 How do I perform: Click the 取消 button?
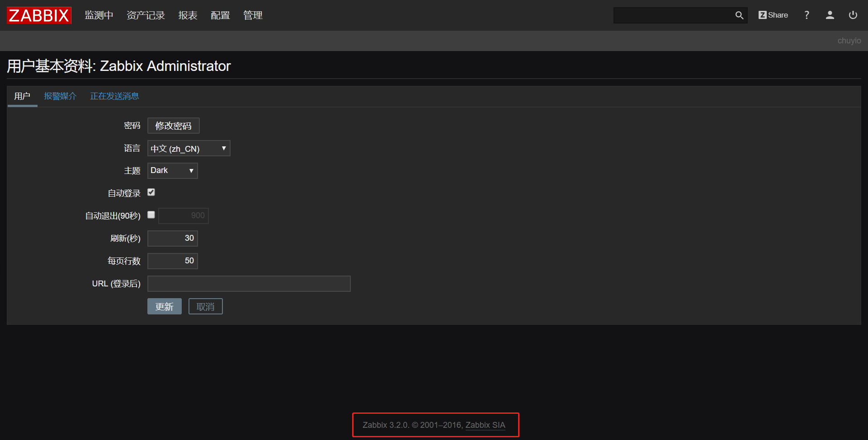point(206,307)
